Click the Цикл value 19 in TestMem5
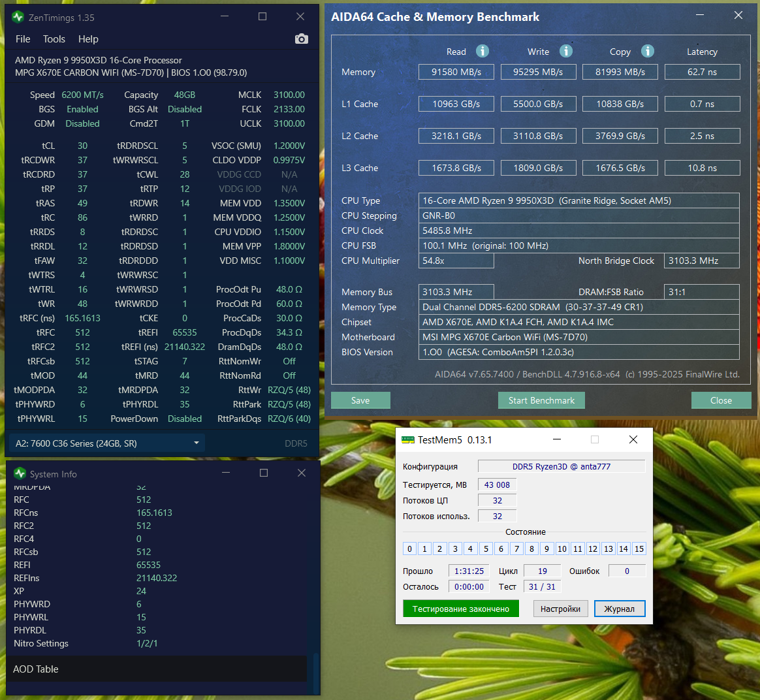 pyautogui.click(x=543, y=571)
